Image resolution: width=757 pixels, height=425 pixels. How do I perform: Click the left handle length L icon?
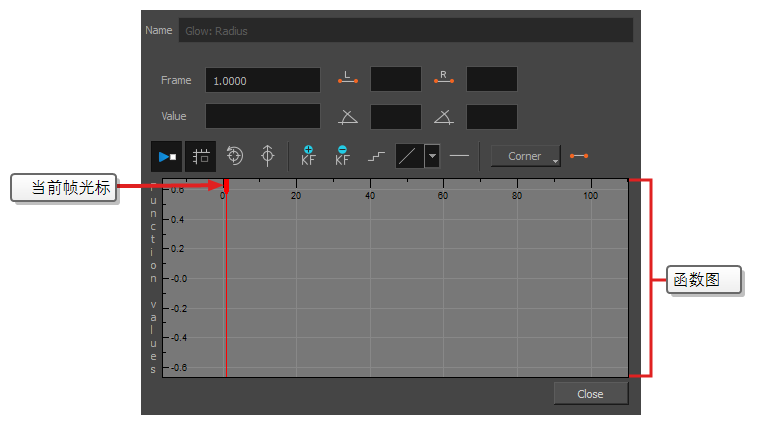pos(347,79)
